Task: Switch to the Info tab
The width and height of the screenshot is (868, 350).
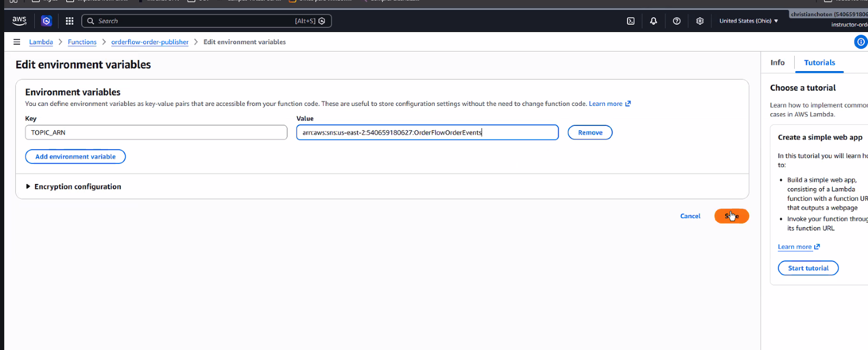Action: click(x=777, y=63)
